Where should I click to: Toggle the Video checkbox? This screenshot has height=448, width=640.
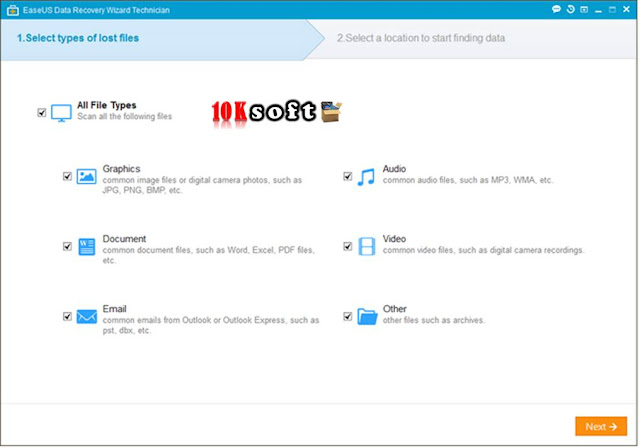[347, 246]
